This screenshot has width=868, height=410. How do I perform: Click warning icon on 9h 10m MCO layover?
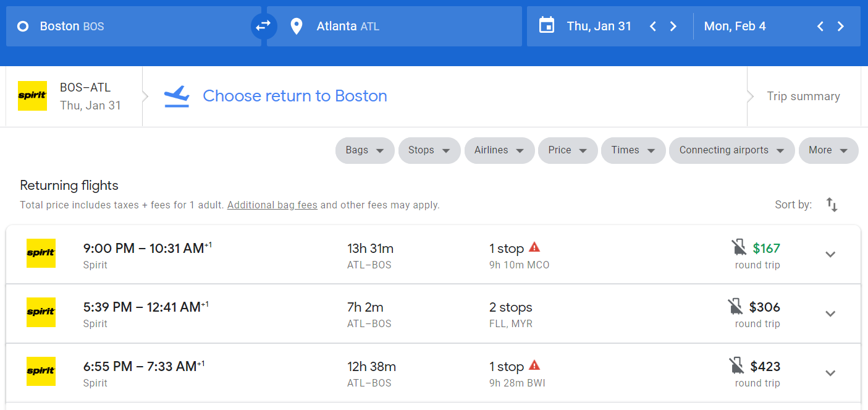(534, 247)
